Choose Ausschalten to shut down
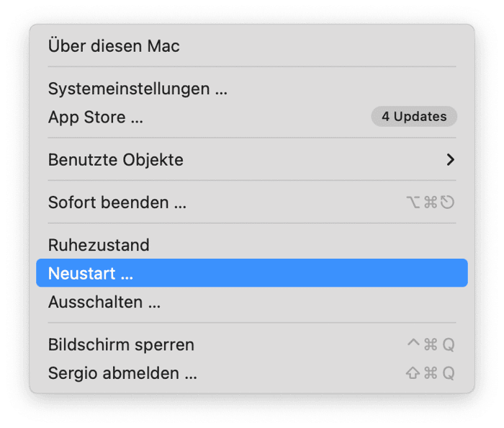 point(104,302)
